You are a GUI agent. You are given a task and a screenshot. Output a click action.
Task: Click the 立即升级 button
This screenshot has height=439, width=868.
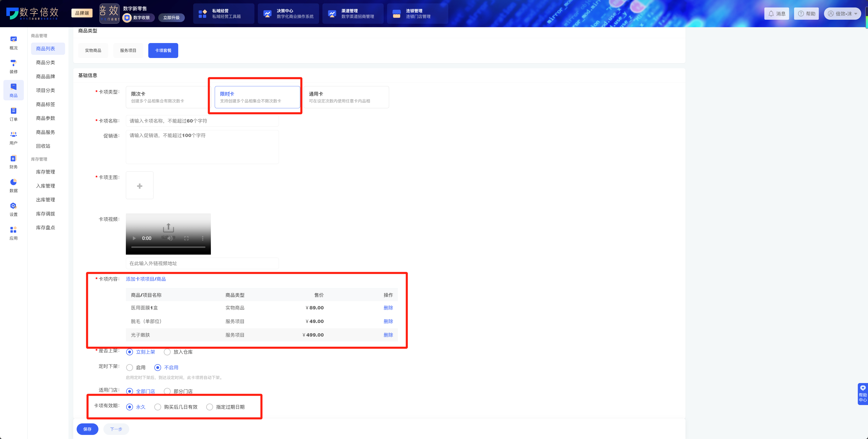[171, 17]
